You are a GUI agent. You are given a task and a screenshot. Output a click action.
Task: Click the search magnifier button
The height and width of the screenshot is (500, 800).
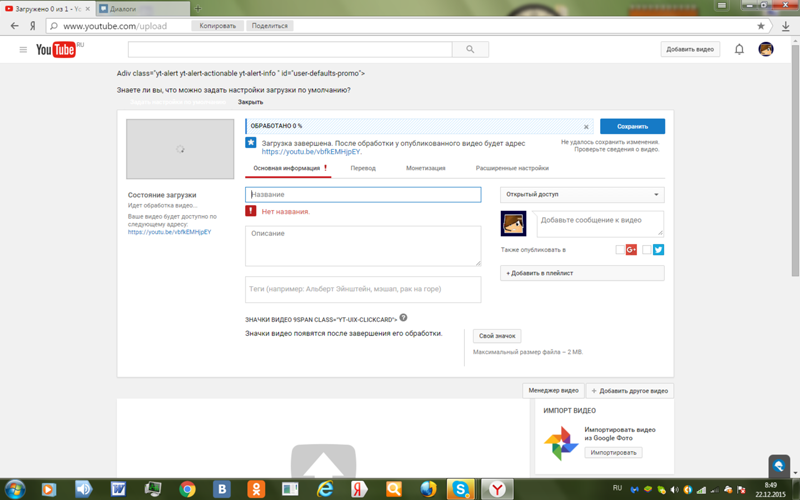coord(470,49)
